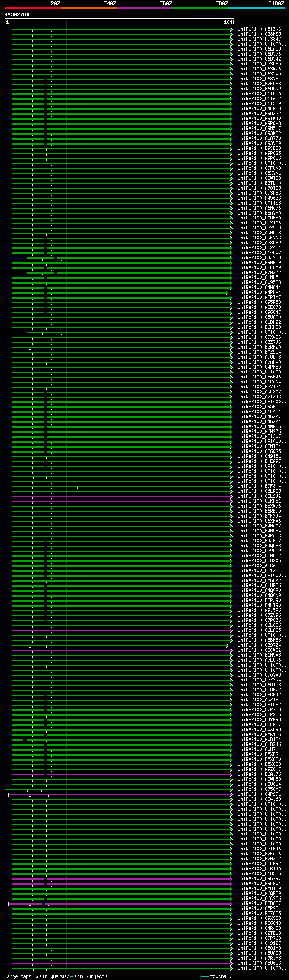
Task: Open hit UniRef100_Q6LAD9
Action: point(259,49)
